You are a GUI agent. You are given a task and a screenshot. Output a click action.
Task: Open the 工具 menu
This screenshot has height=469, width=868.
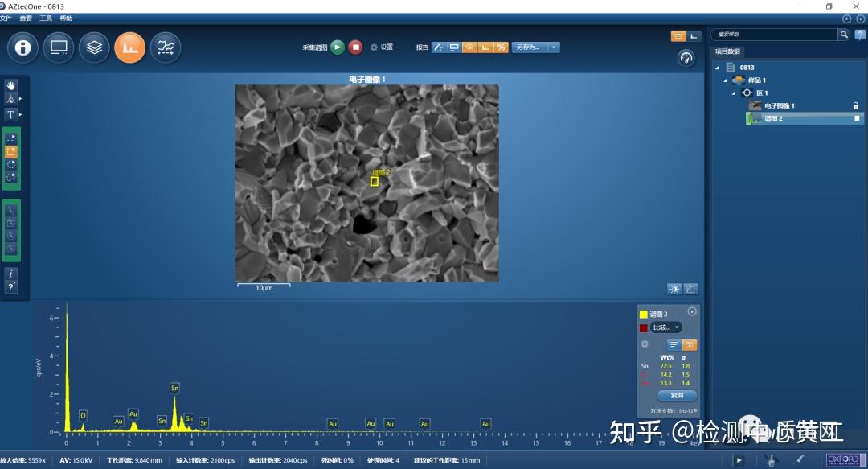[x=46, y=18]
